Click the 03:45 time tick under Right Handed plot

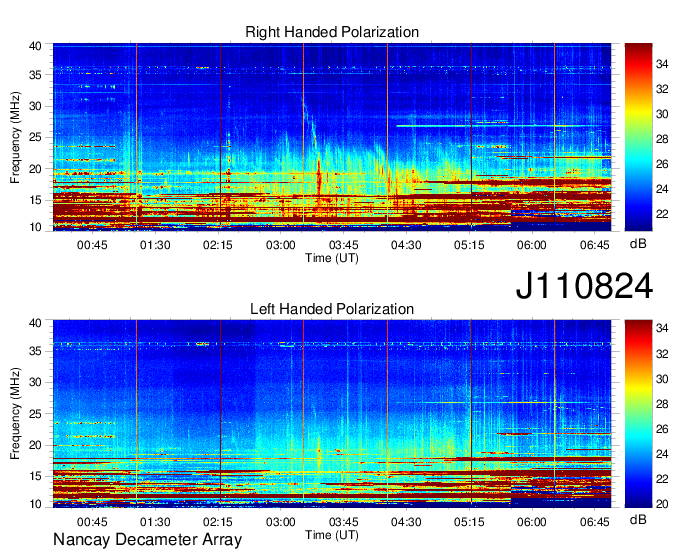click(343, 245)
